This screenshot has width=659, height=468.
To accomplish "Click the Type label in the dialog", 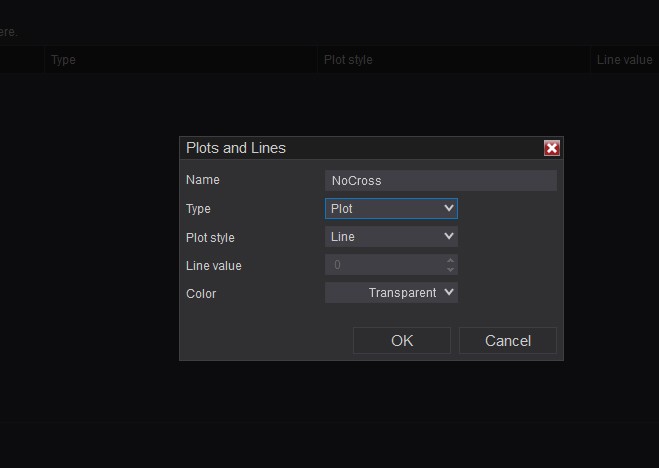I will click(198, 209).
